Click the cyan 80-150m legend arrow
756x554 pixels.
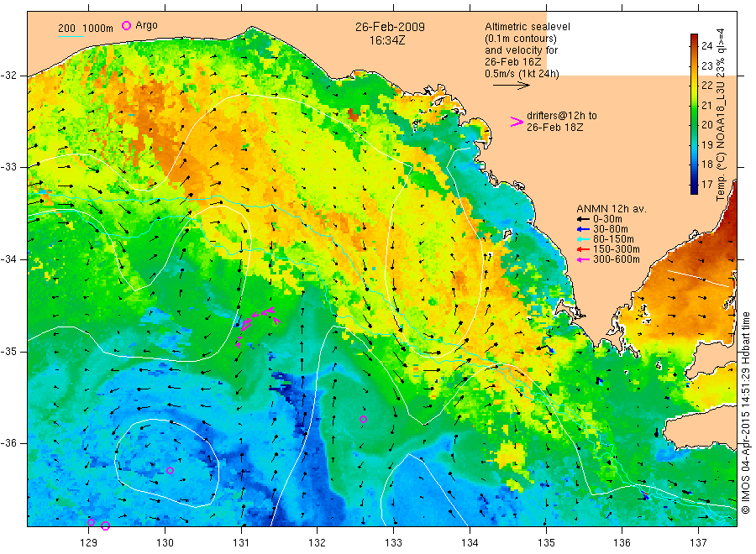click(x=584, y=239)
